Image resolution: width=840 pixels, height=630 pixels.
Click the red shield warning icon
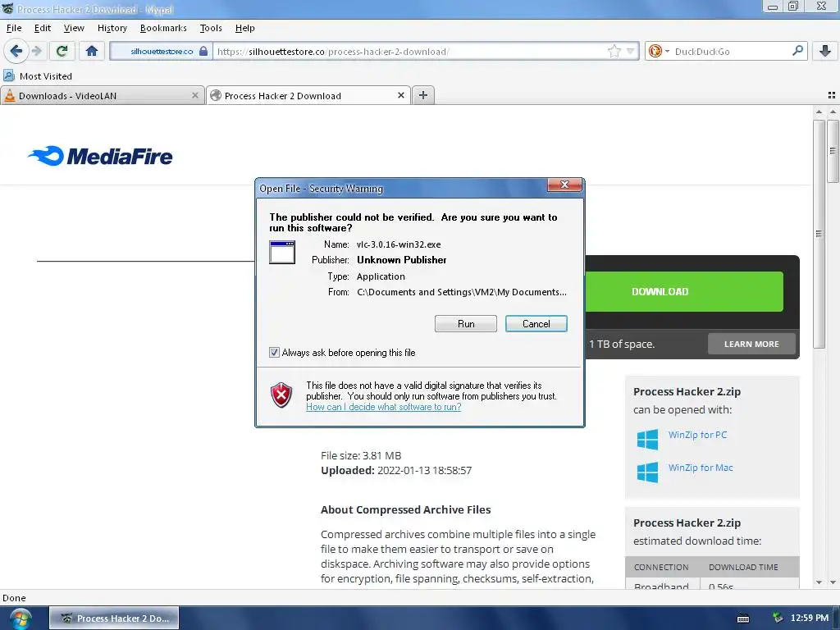pyautogui.click(x=281, y=395)
